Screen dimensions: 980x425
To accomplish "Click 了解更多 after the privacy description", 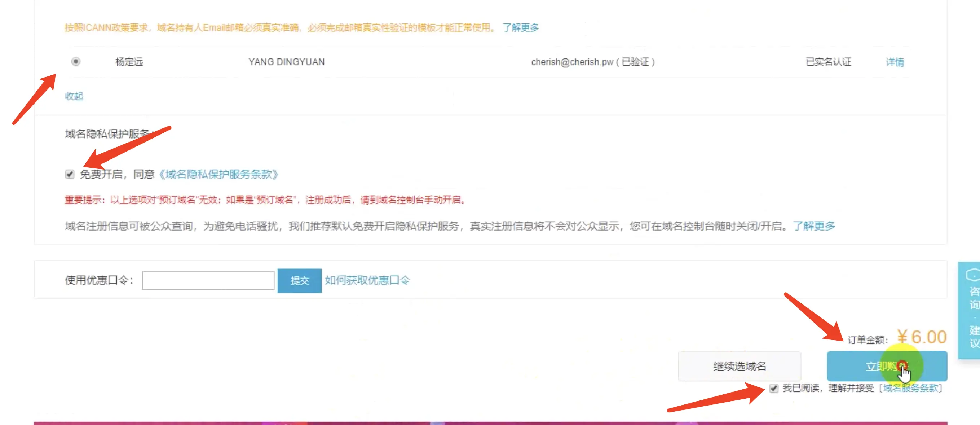I will (814, 226).
